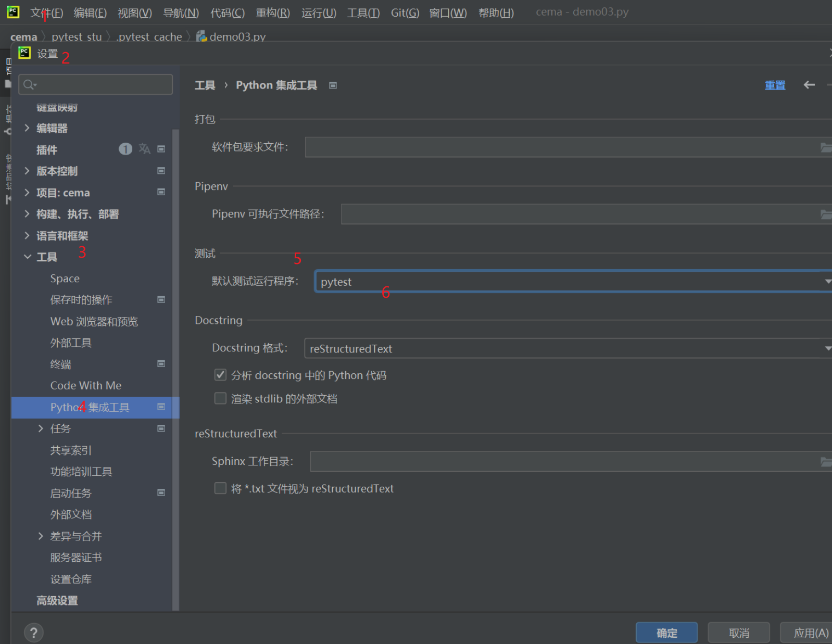832x644 pixels.
Task: Expand the 构建、执行、部署 section
Action: tap(27, 213)
